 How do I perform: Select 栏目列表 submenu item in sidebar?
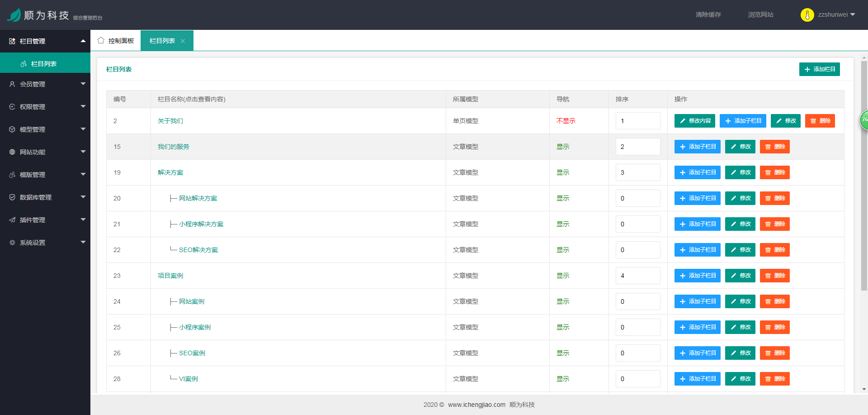(x=44, y=64)
